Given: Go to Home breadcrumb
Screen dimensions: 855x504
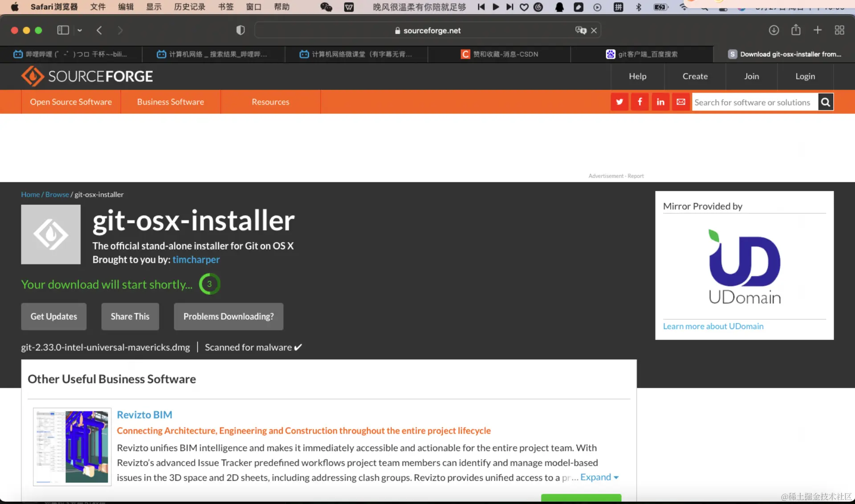Looking at the screenshot, I should pos(30,195).
